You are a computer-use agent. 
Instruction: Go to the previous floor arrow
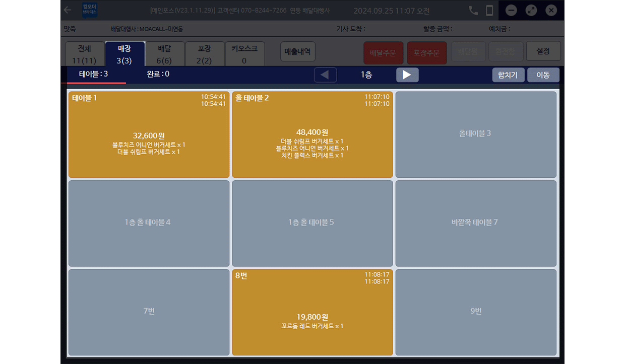pos(325,75)
